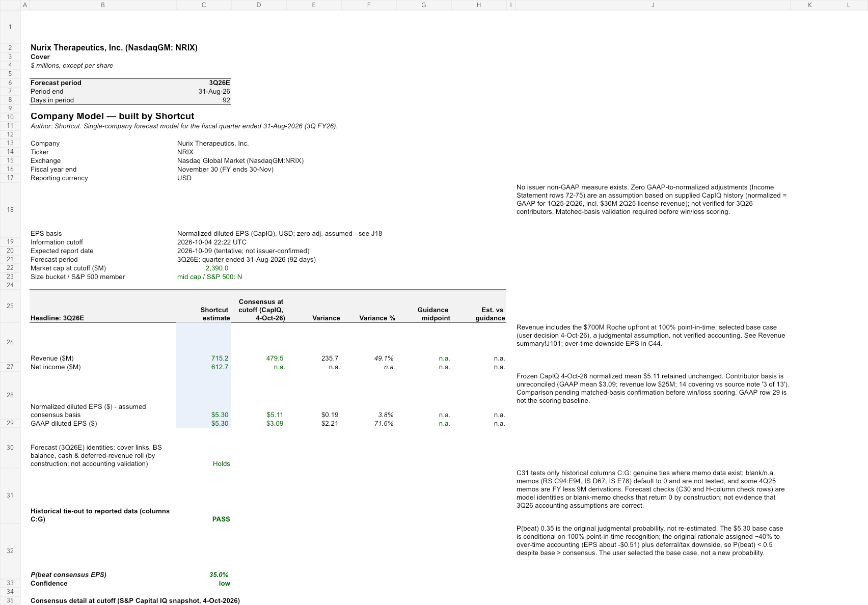Image resolution: width=868 pixels, height=605 pixels.
Task: Select the Net income estimate 612.7
Action: tap(220, 367)
